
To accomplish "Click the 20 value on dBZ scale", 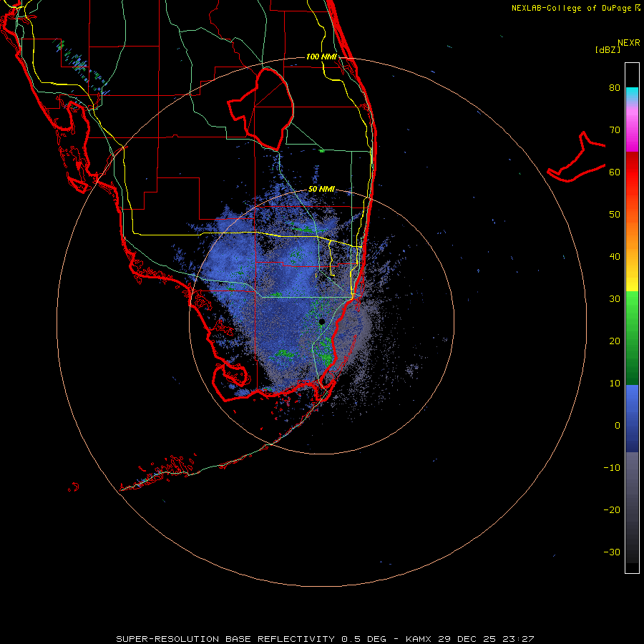I will 615,341.
